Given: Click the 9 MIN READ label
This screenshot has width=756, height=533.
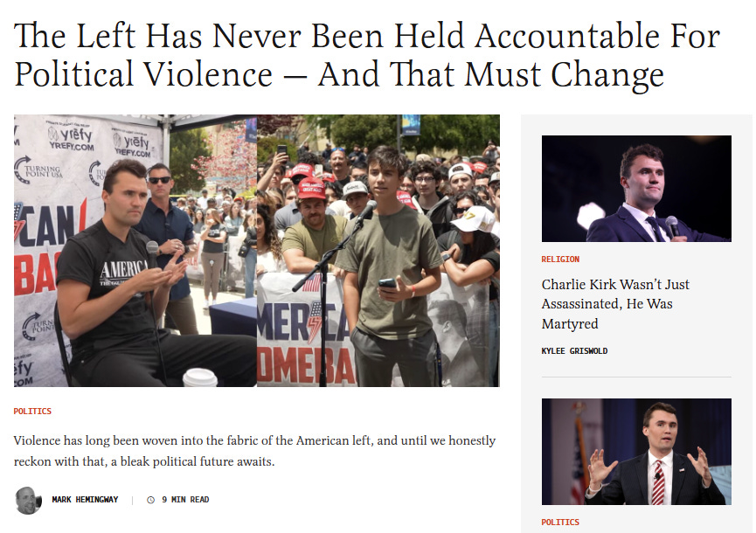Looking at the screenshot, I should coord(185,500).
